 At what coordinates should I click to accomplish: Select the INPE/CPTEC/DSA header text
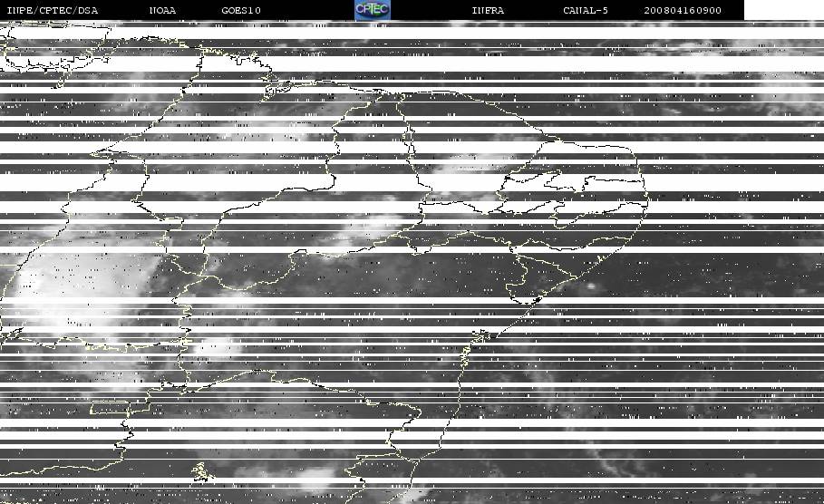(53, 11)
